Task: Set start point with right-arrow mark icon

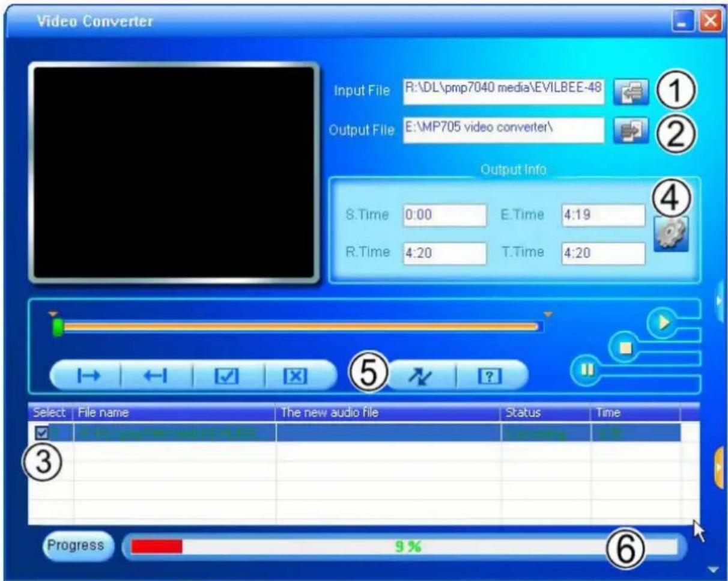Action: pos(87,377)
